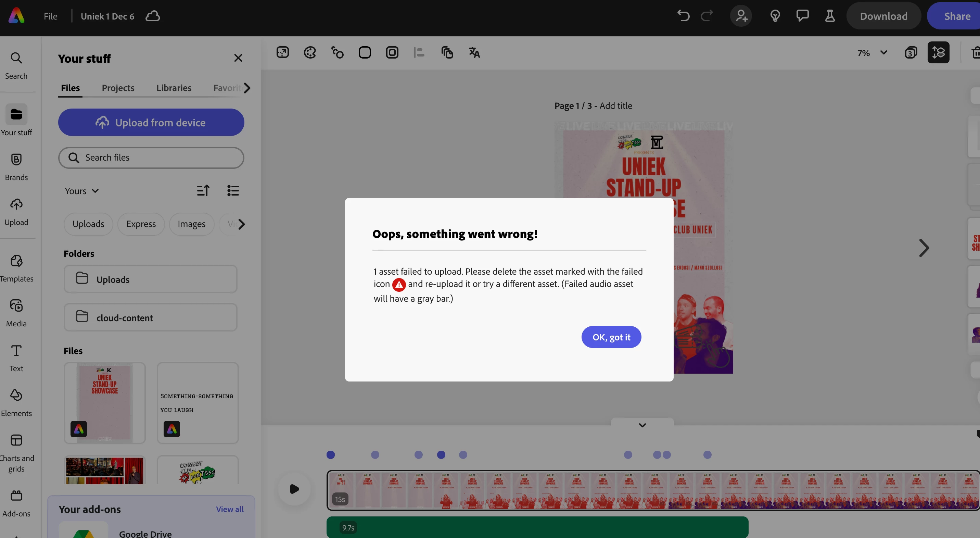This screenshot has height=538, width=980.
Task: Select the Images filter chip
Action: point(191,224)
